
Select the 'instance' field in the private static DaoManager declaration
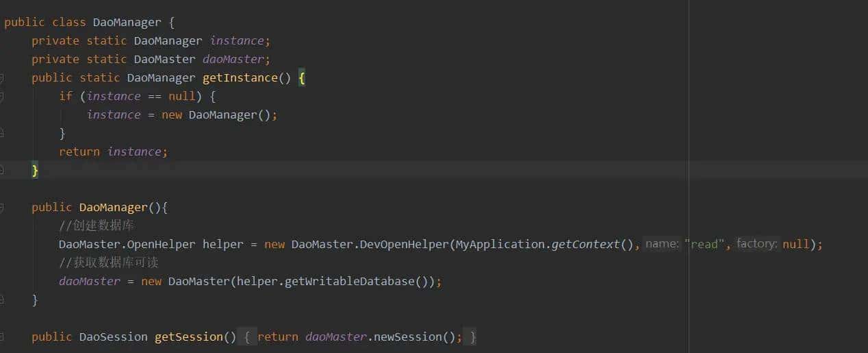pyautogui.click(x=237, y=40)
